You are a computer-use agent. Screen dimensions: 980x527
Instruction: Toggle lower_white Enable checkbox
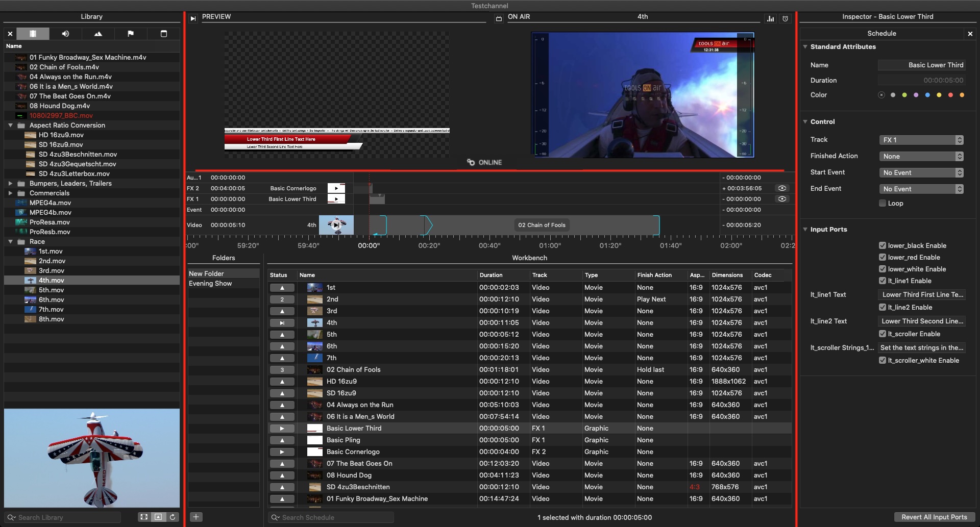pyautogui.click(x=882, y=269)
